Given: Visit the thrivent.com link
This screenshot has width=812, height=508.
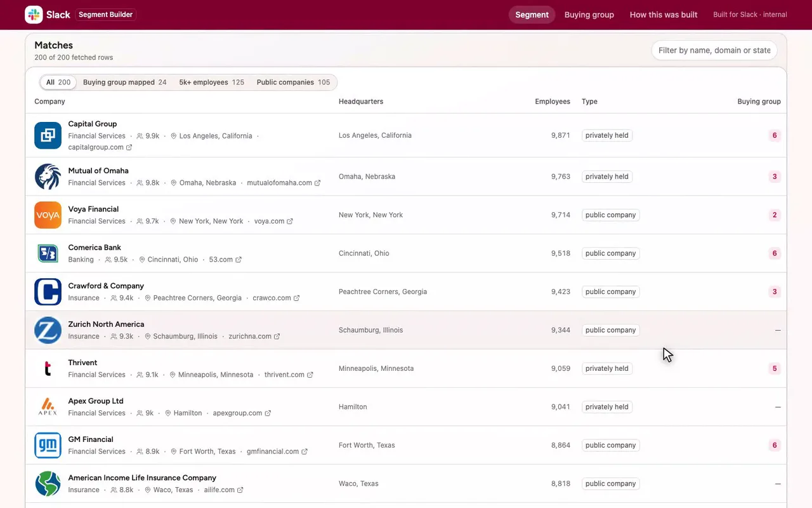Looking at the screenshot, I should click(x=289, y=375).
